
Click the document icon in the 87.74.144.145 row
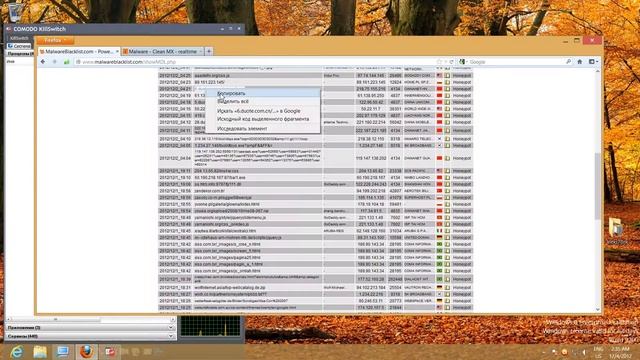pos(447,76)
